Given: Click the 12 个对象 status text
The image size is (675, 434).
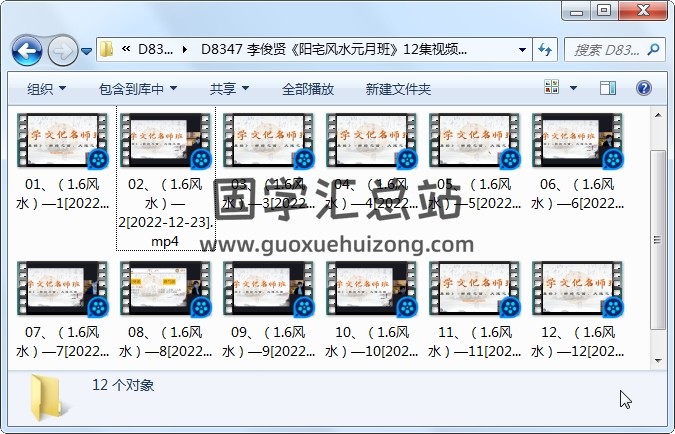Looking at the screenshot, I should [123, 384].
